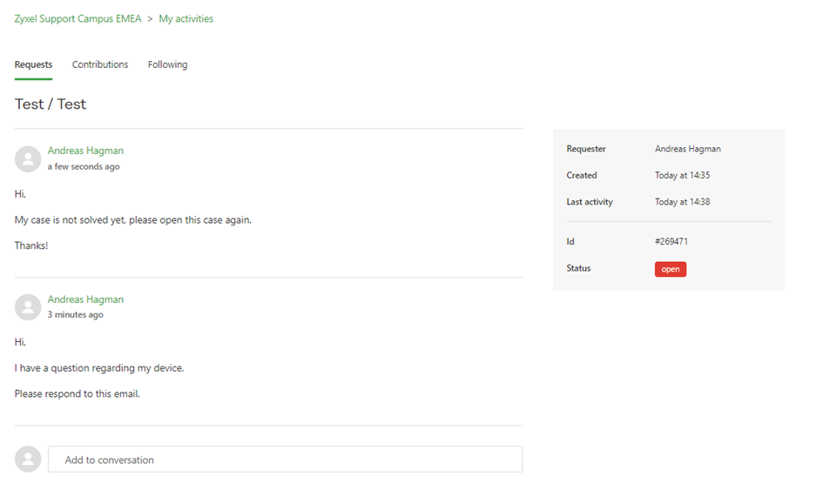Click the Test / Test request title

click(51, 104)
